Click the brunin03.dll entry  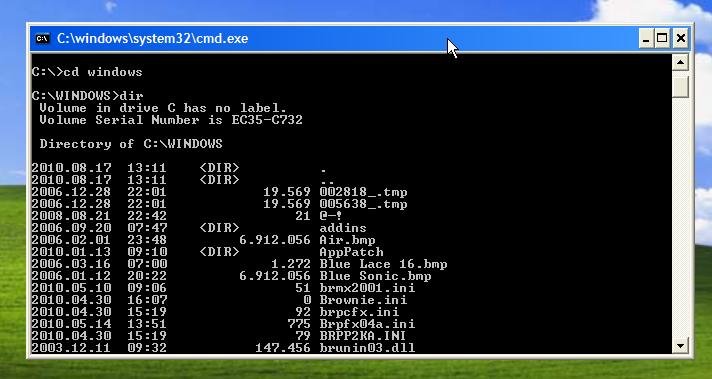coord(367,348)
